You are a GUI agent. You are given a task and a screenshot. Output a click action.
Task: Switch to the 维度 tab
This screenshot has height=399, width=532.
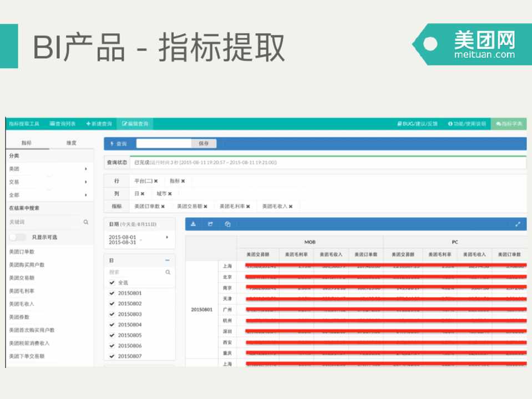coord(71,143)
